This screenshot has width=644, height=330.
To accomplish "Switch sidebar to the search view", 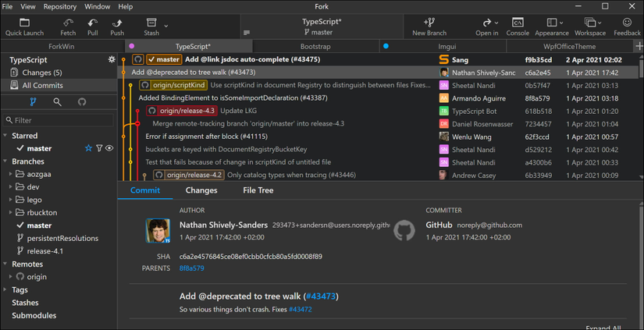I will (x=57, y=101).
